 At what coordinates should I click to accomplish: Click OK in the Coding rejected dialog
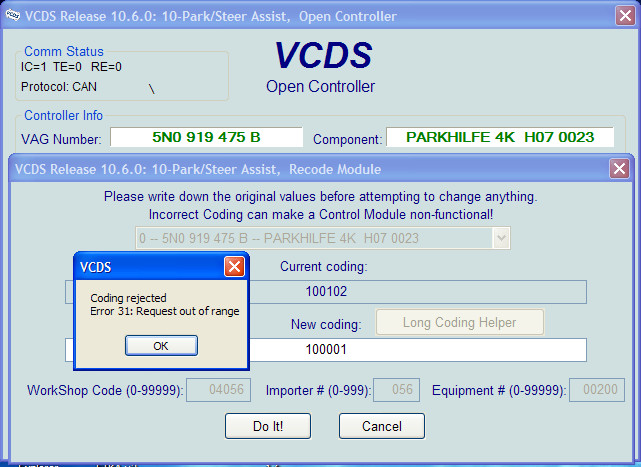tap(161, 346)
